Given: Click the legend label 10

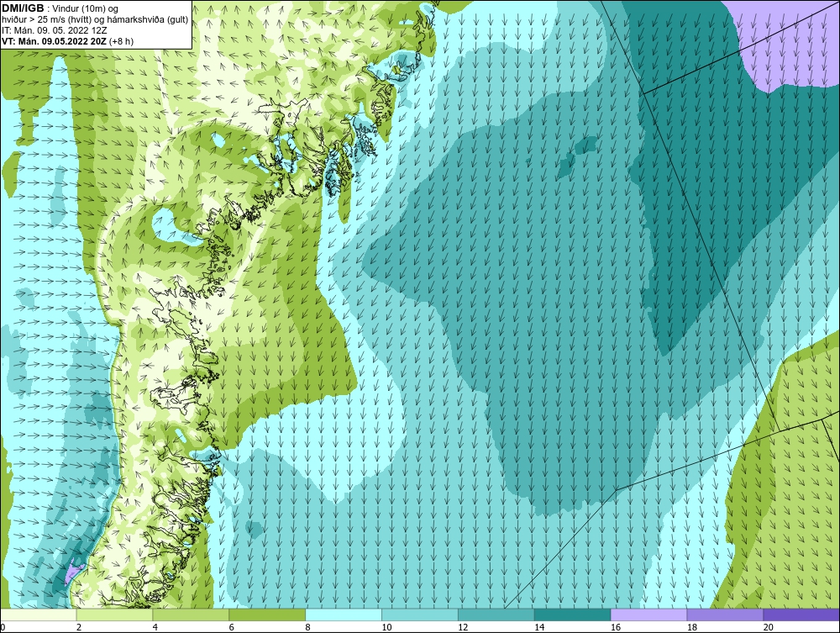Looking at the screenshot, I should (386, 627).
